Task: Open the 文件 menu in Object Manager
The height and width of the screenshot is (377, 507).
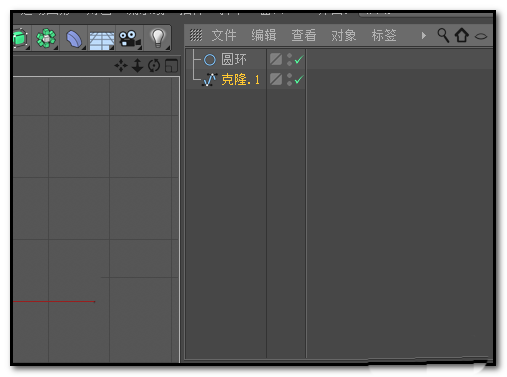Action: point(224,35)
